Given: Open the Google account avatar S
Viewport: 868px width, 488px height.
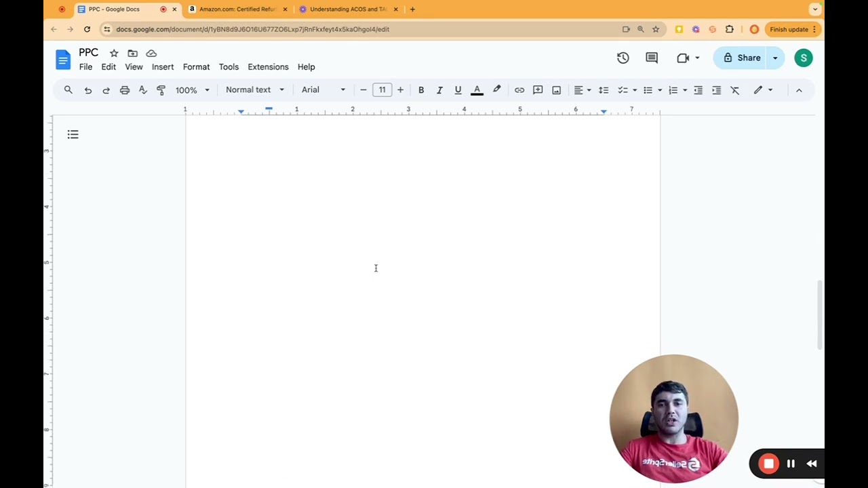Looking at the screenshot, I should (803, 58).
